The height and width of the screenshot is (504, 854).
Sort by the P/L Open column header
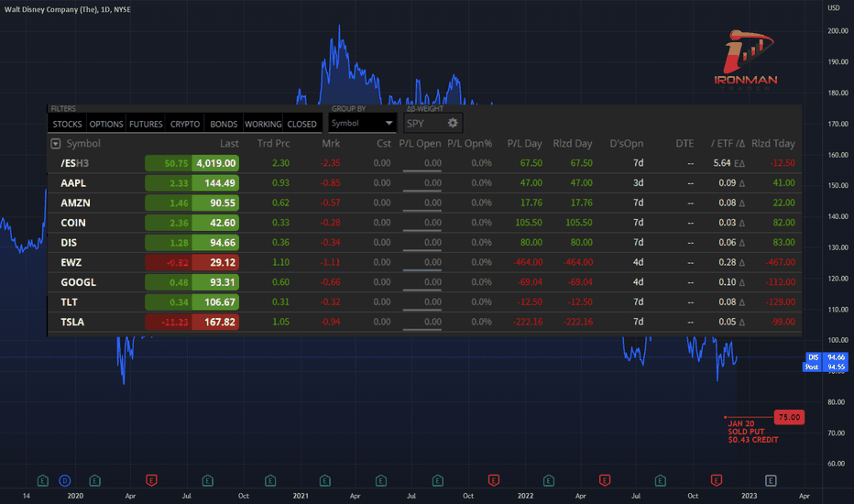point(420,144)
